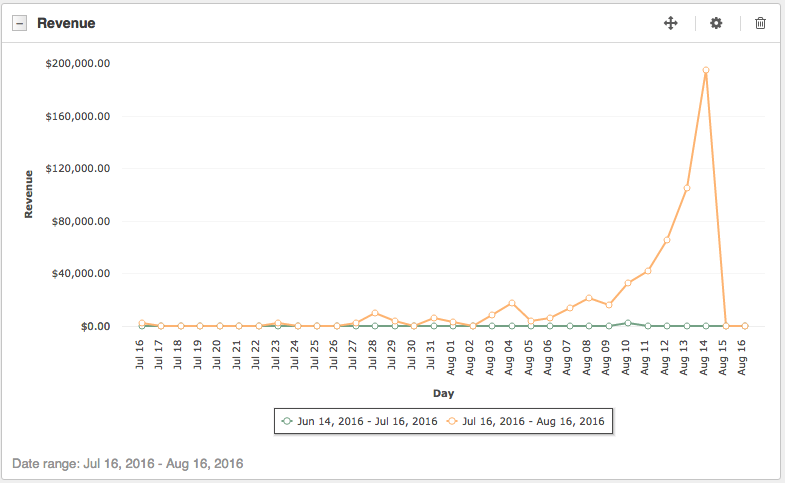Click the Aug 11 orange data point

[647, 271]
